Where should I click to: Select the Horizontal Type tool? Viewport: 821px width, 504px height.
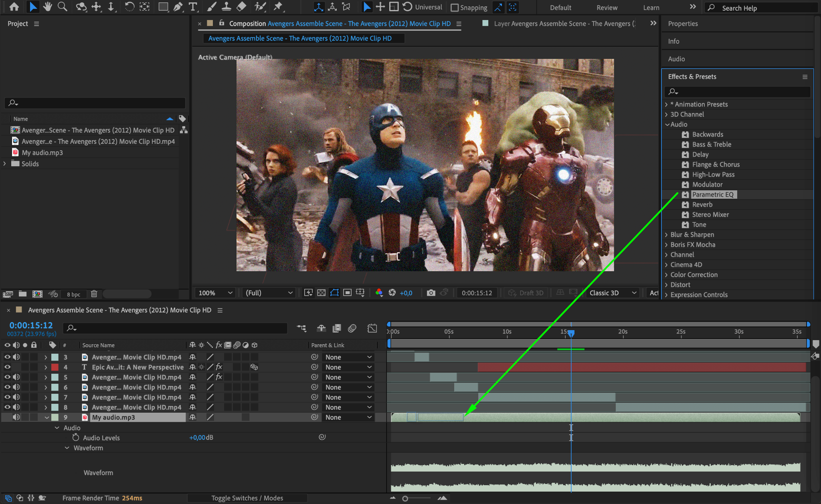pos(193,6)
